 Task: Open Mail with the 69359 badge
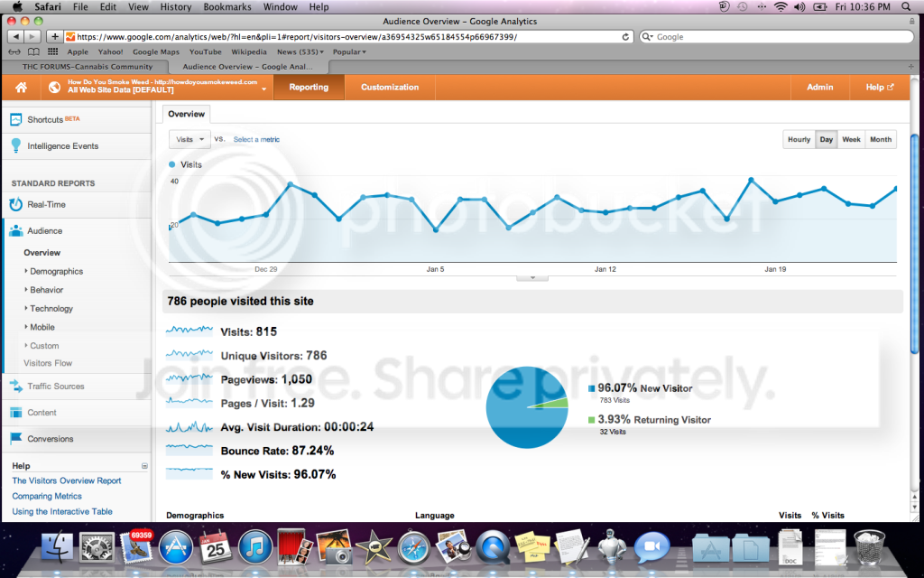(136, 545)
